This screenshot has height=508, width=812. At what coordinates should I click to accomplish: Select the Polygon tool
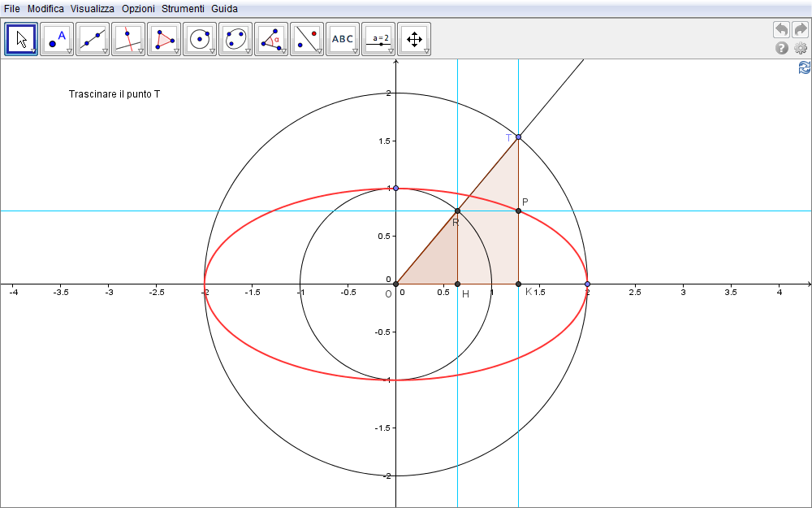click(164, 38)
